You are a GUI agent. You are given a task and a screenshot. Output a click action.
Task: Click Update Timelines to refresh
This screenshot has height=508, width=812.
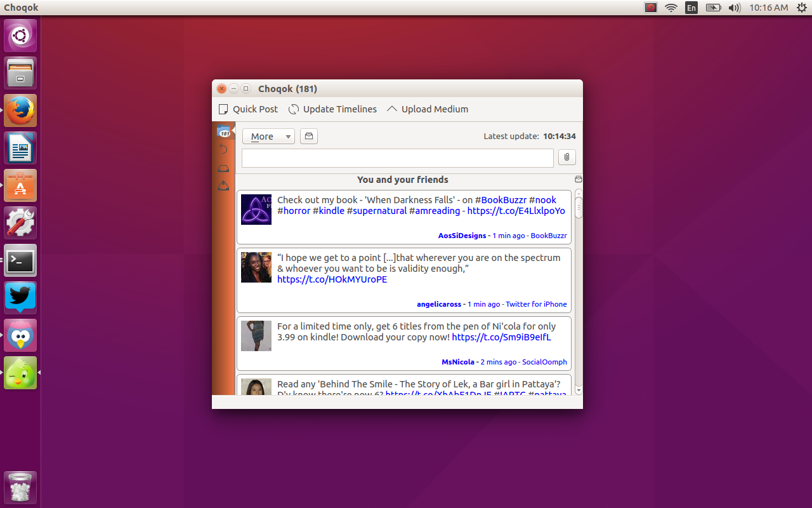332,109
